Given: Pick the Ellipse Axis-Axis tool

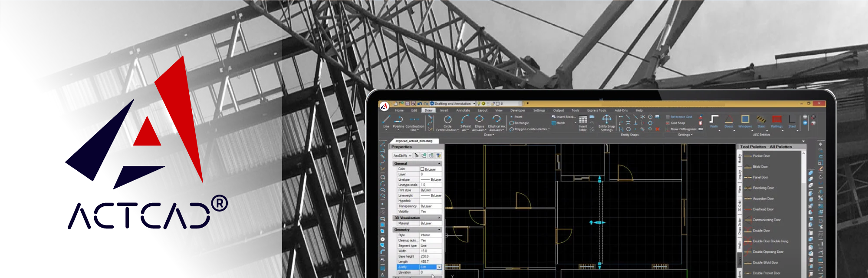Looking at the screenshot, I should (x=479, y=122).
